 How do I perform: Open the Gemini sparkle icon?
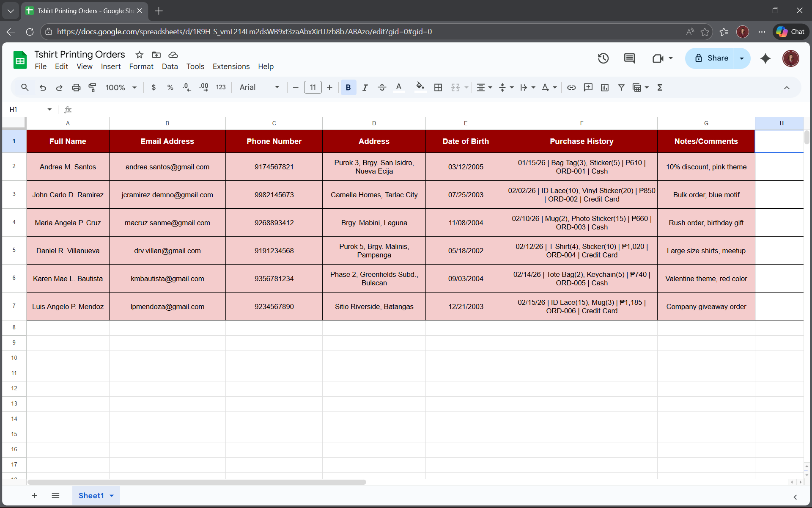[x=765, y=58]
